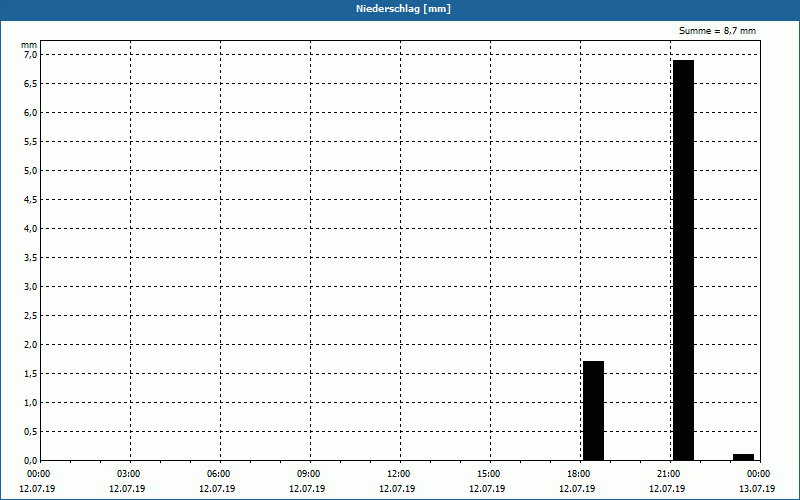Click the 12:00 time label

(399, 474)
